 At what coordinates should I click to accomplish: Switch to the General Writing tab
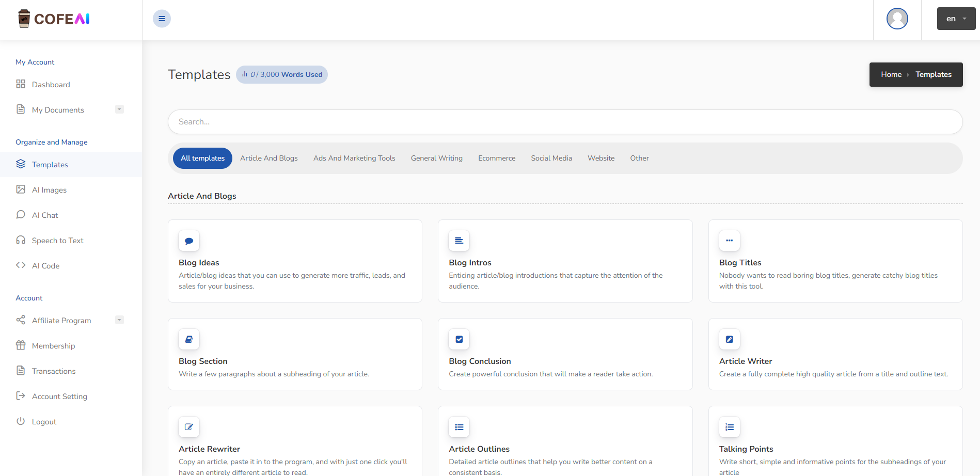pos(437,158)
